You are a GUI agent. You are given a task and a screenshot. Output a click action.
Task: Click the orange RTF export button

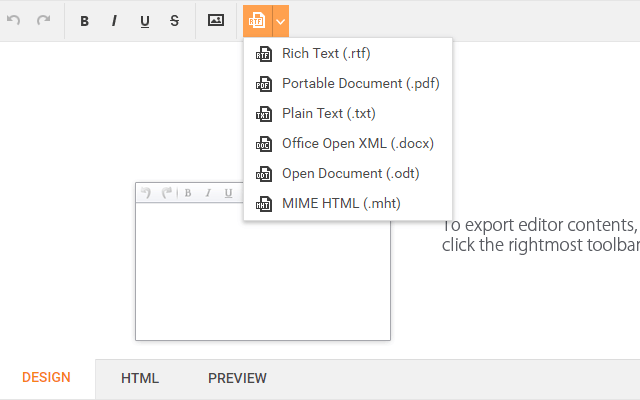[x=257, y=20]
